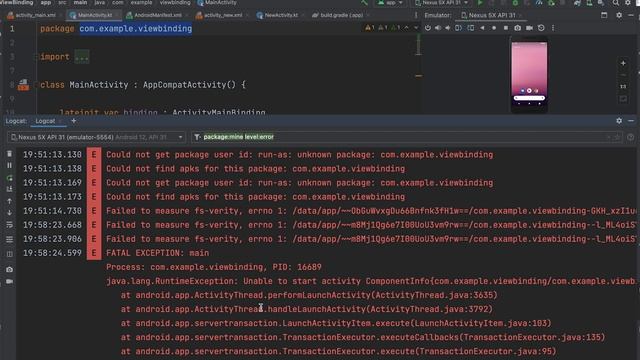Image resolution: width=640 pixels, height=360 pixels.
Task: Toggle soft-wrap in logcat
Action: coord(9,225)
